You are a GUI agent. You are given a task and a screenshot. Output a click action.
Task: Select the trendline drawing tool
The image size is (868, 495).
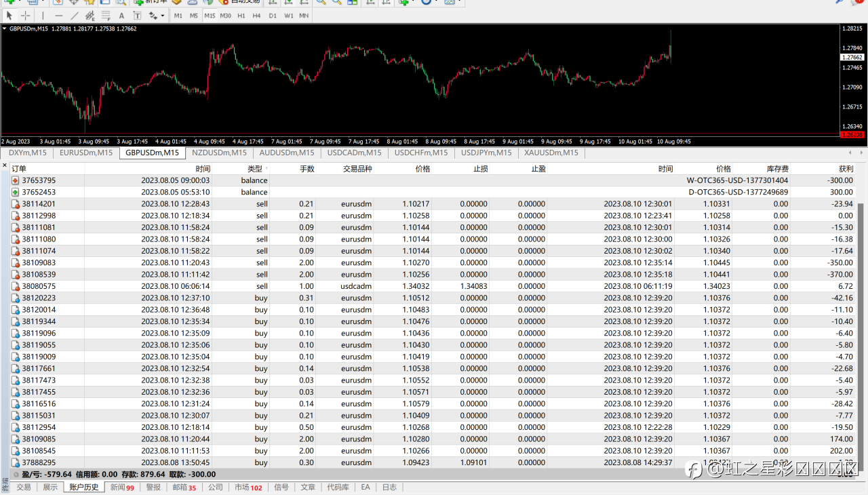75,16
